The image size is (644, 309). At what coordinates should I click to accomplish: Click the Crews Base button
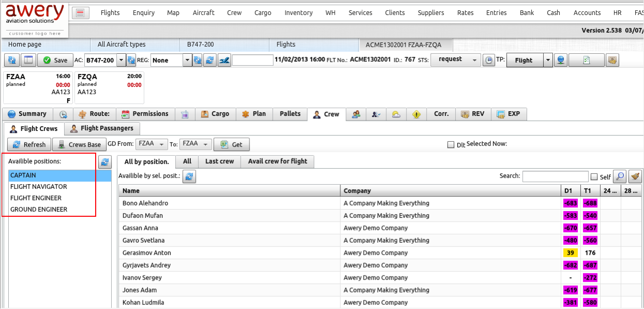pyautogui.click(x=79, y=144)
